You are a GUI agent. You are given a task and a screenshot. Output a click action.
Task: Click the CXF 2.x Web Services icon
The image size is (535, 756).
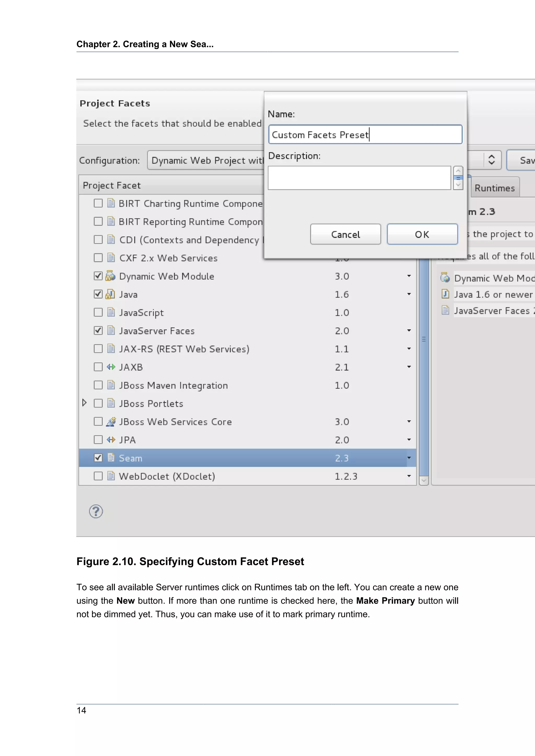(111, 257)
